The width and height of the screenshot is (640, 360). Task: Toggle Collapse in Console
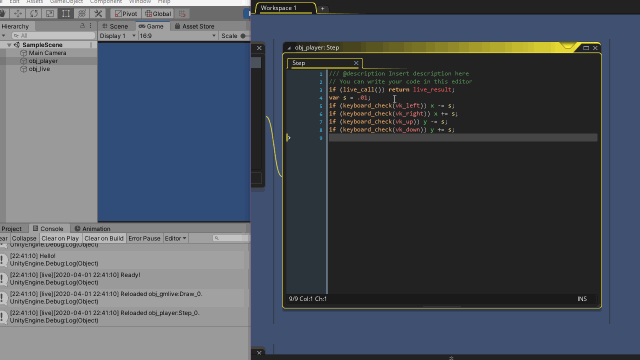coord(24,238)
